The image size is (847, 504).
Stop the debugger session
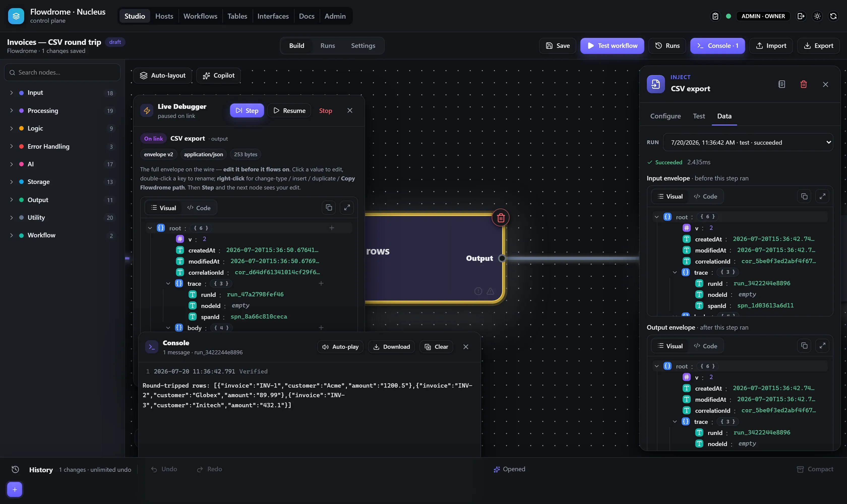[325, 110]
